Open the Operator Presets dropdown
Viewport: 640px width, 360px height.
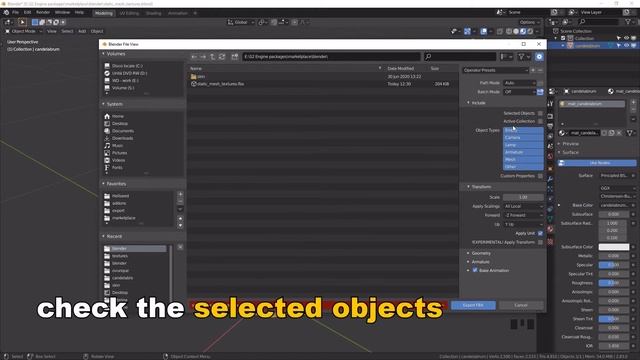(496, 70)
